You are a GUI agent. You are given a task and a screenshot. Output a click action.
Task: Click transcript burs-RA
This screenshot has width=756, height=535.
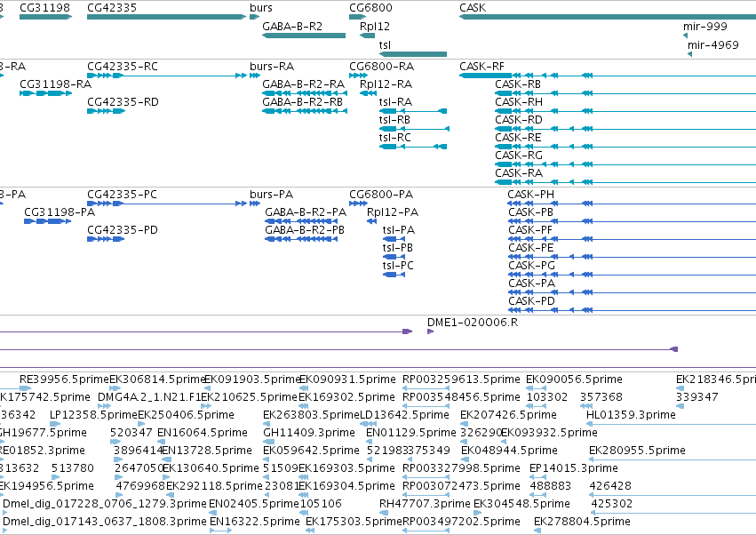255,76
